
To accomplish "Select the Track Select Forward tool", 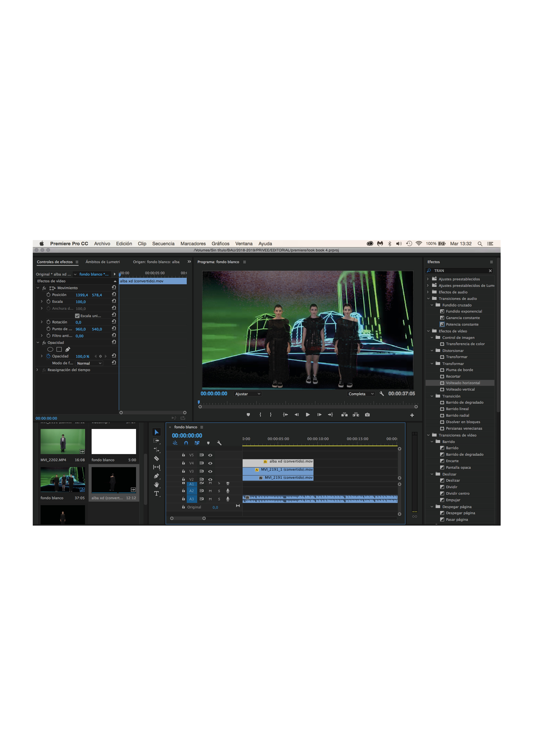I will coord(156,441).
